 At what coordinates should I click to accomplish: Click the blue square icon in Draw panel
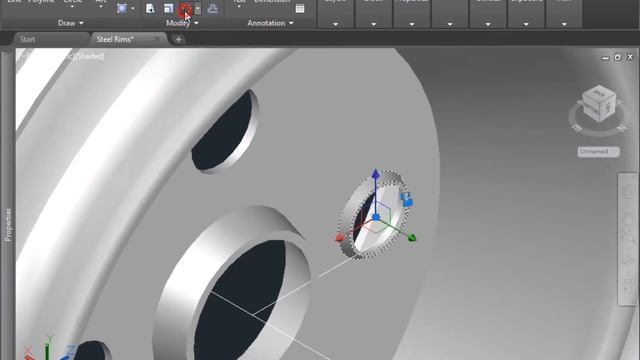coord(122,8)
